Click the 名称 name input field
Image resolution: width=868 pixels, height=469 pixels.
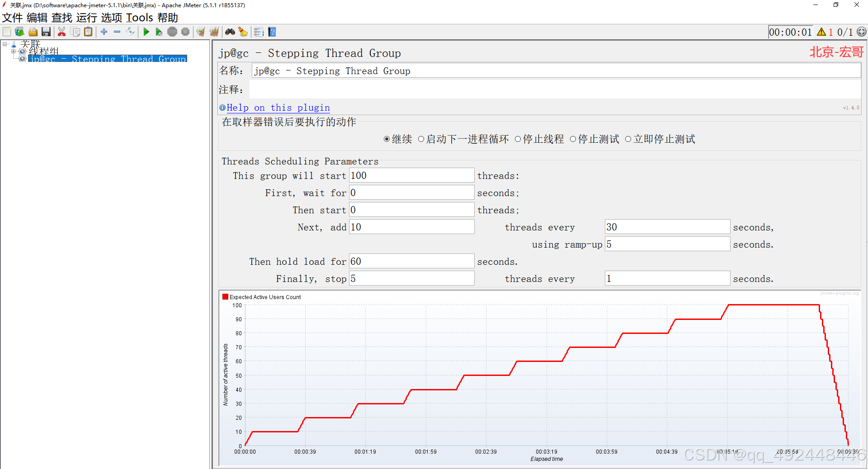coord(556,71)
